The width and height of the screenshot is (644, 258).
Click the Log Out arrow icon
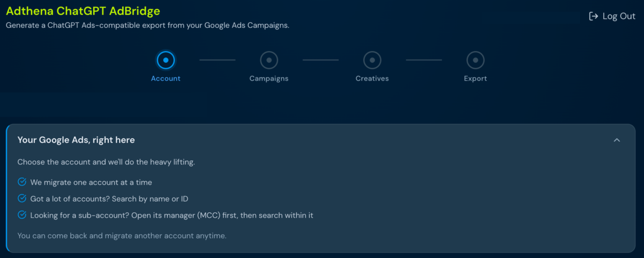tap(594, 16)
